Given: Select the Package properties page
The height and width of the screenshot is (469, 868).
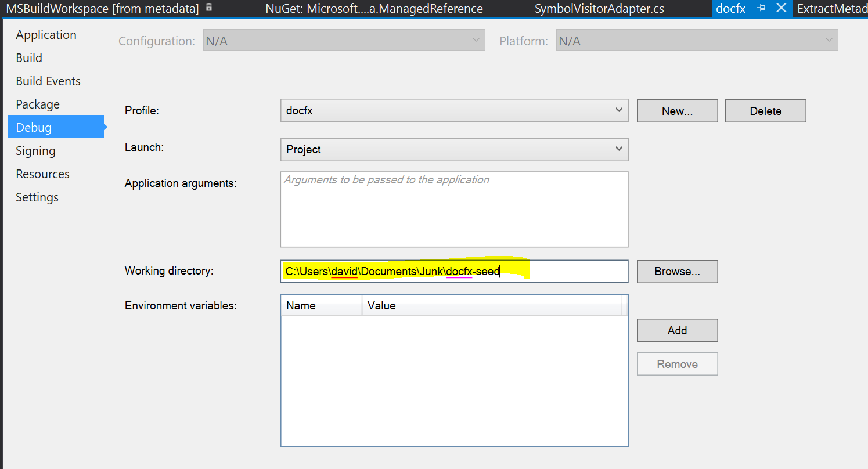Looking at the screenshot, I should pyautogui.click(x=37, y=104).
